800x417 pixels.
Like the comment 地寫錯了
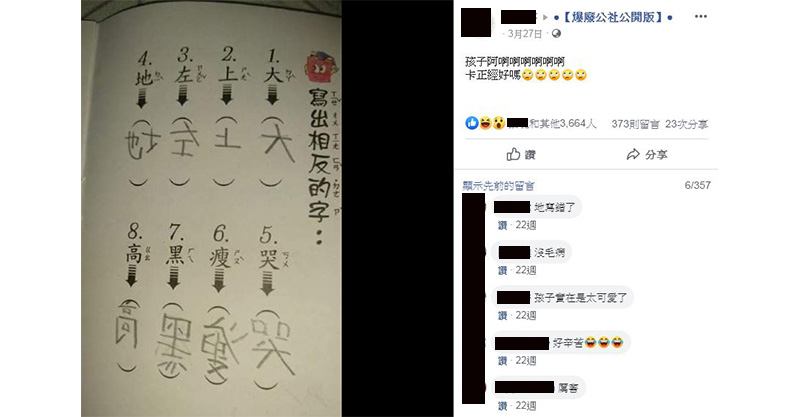503,225
